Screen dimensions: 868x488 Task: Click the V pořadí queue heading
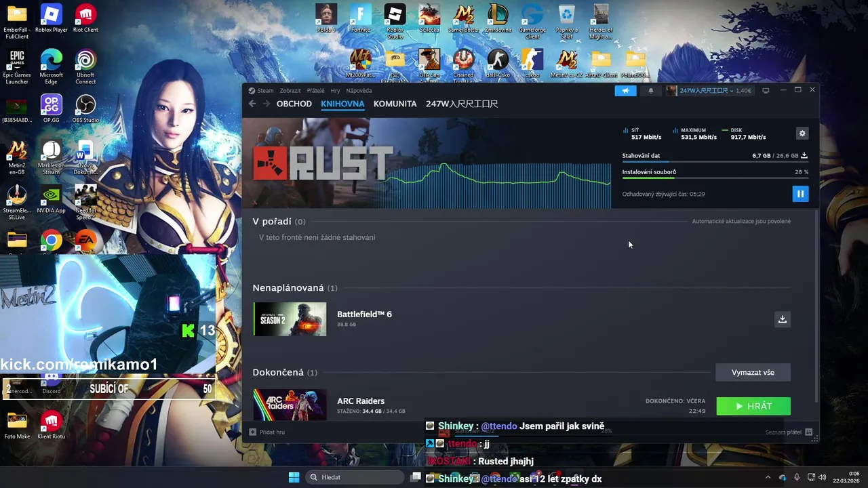pos(272,221)
